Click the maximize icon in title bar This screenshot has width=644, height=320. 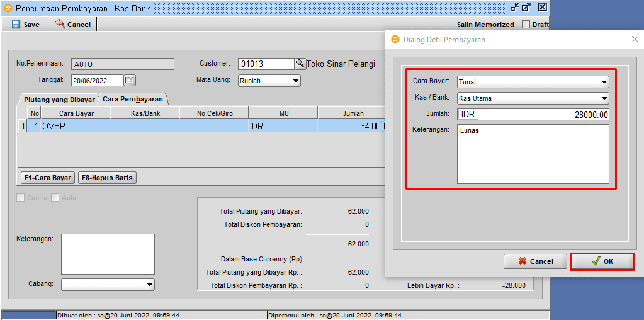526,7
